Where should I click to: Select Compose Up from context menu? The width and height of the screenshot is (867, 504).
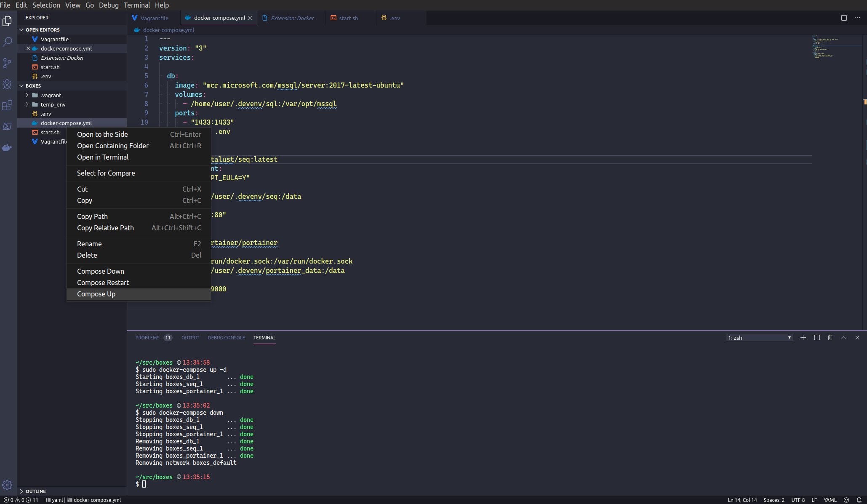point(96,294)
